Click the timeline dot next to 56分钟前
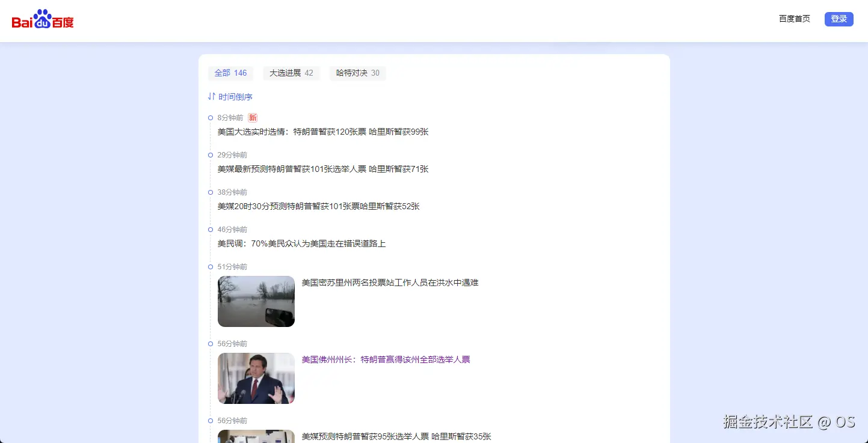Image resolution: width=868 pixels, height=443 pixels. pos(210,343)
